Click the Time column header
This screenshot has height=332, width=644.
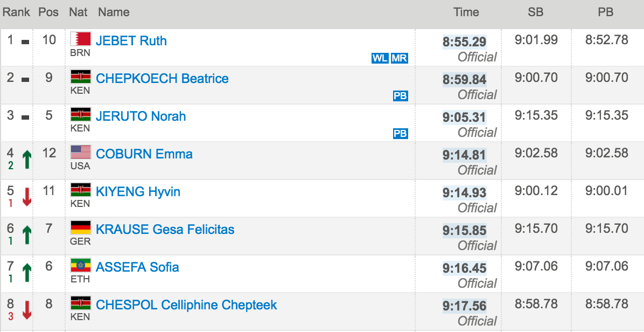tap(466, 12)
